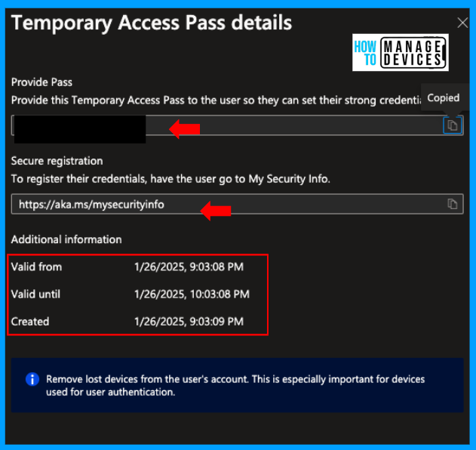Screen dimensions: 476x450
Task: Select the Valid until timestamp 10:03:08 PM
Action: pos(192,294)
